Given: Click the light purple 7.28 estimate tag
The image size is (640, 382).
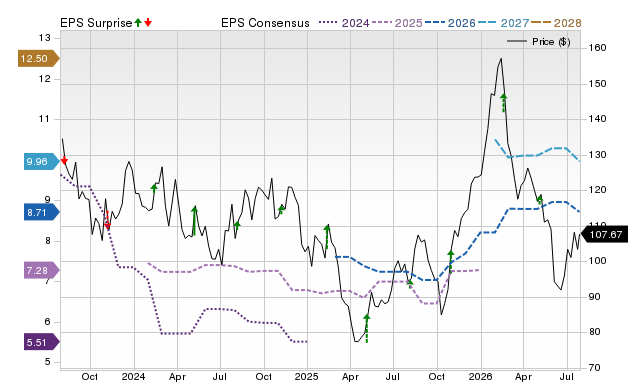Looking at the screenshot, I should click(42, 270).
